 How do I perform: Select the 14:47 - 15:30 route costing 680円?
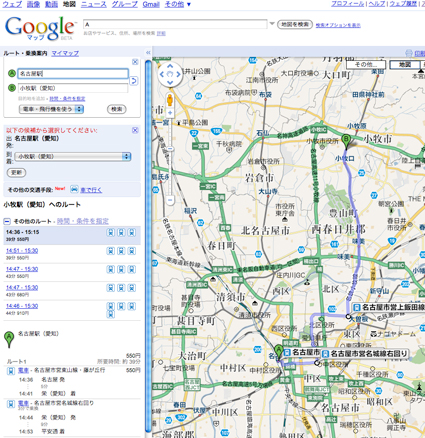tap(22, 287)
